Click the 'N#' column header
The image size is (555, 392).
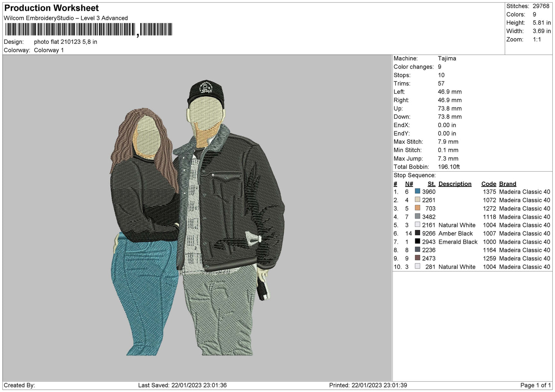tap(409, 184)
